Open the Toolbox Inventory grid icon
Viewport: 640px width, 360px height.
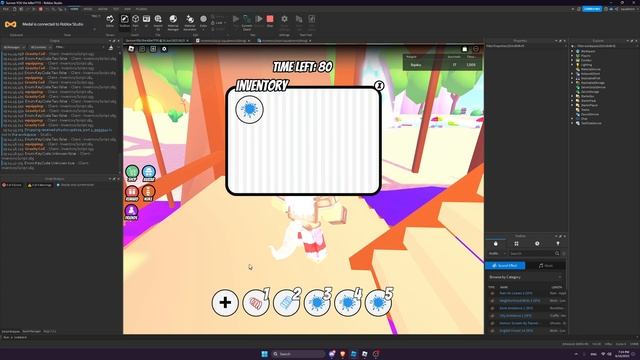516,244
